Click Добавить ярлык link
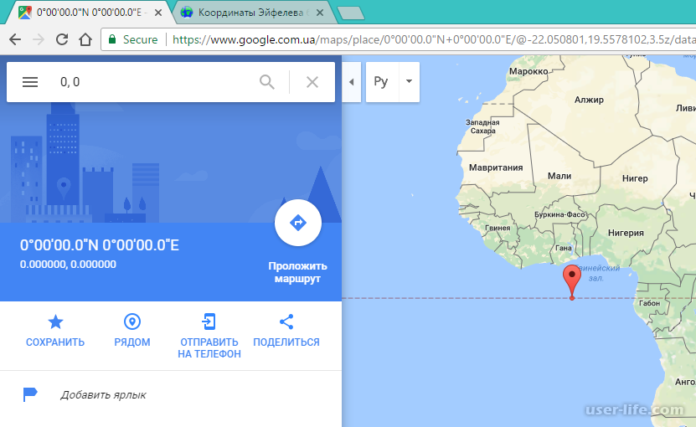 103,395
